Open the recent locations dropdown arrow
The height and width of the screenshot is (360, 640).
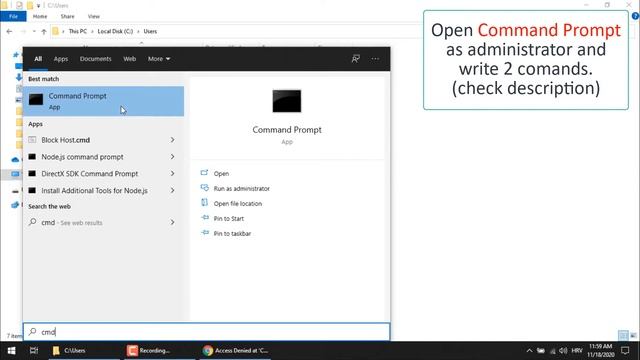click(x=34, y=31)
